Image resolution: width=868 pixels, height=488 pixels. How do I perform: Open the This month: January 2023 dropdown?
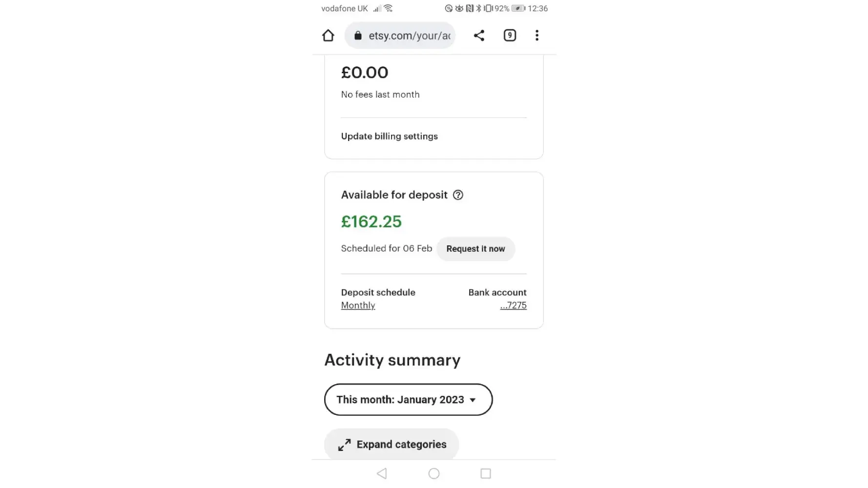click(x=408, y=400)
